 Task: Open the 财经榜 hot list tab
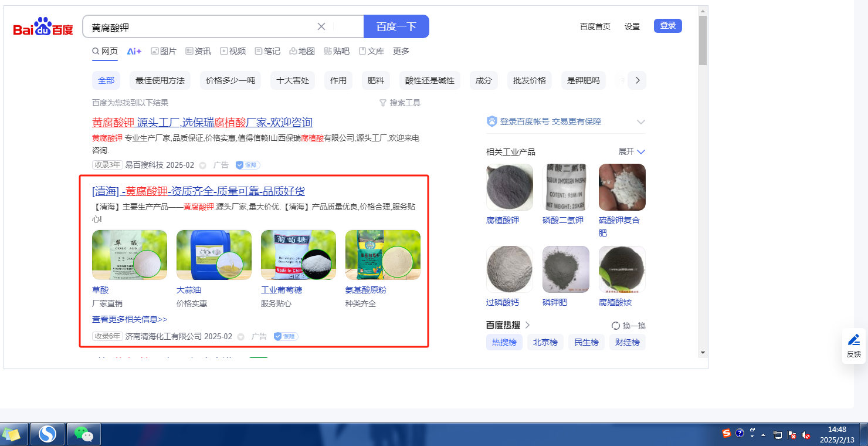click(x=628, y=342)
